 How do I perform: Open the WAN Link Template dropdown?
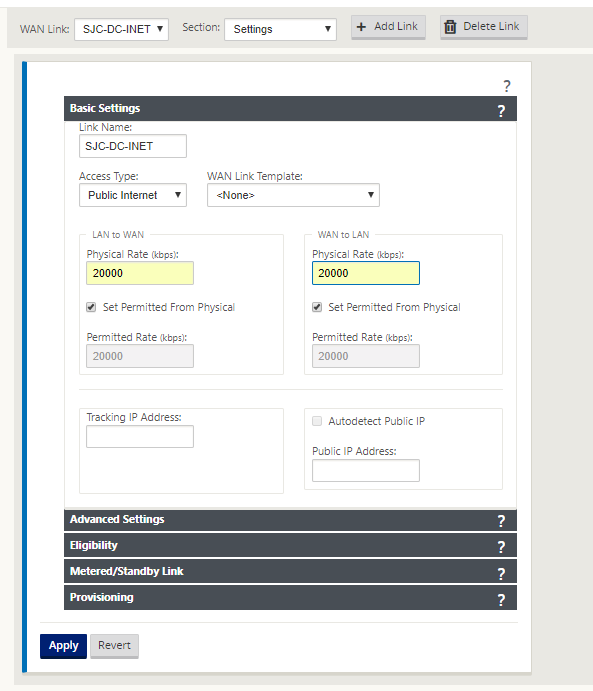pyautogui.click(x=293, y=195)
